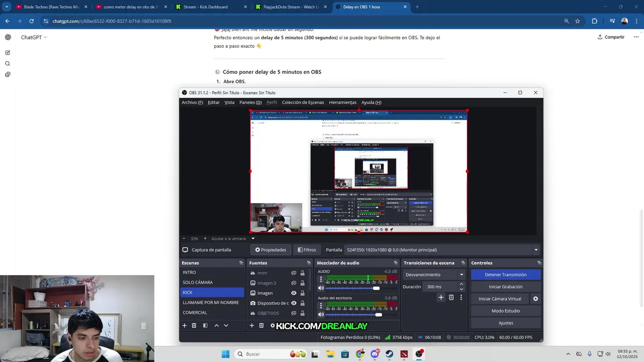Show the Imagen 3 source

[294, 283]
